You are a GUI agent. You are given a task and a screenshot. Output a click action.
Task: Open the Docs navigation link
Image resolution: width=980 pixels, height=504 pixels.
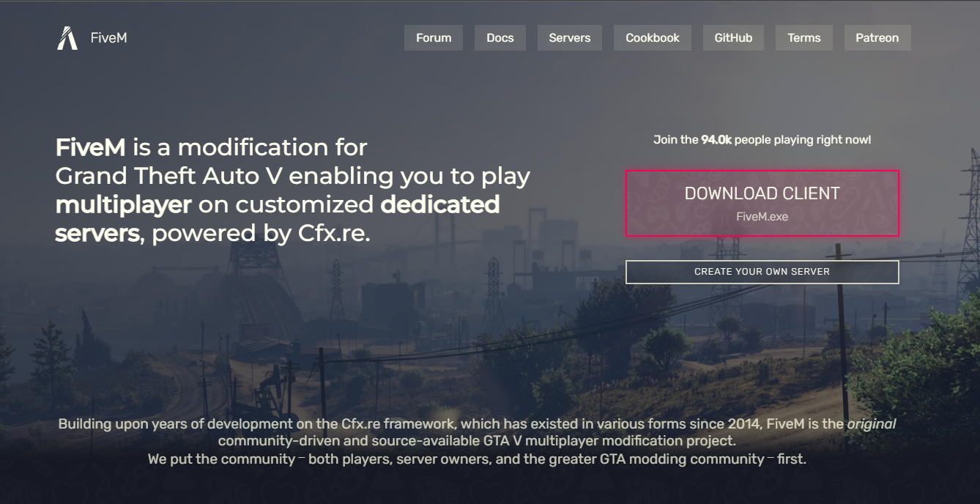(500, 38)
